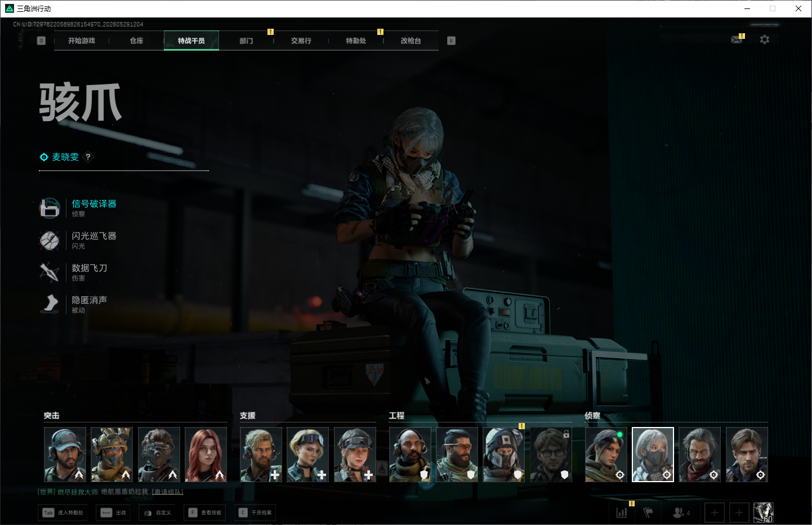Open the statistics bar chart icon

[x=622, y=513]
